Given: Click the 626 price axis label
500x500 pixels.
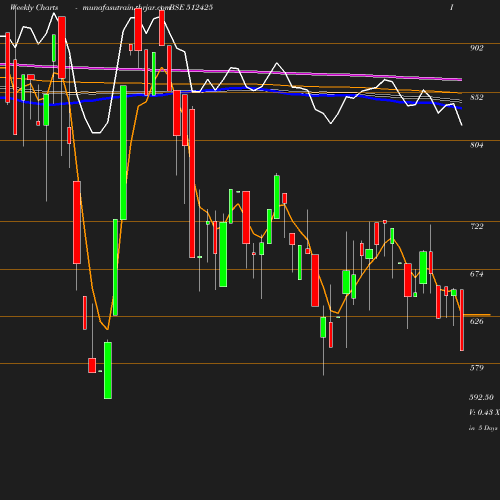Looking at the screenshot, I should click(x=476, y=321).
